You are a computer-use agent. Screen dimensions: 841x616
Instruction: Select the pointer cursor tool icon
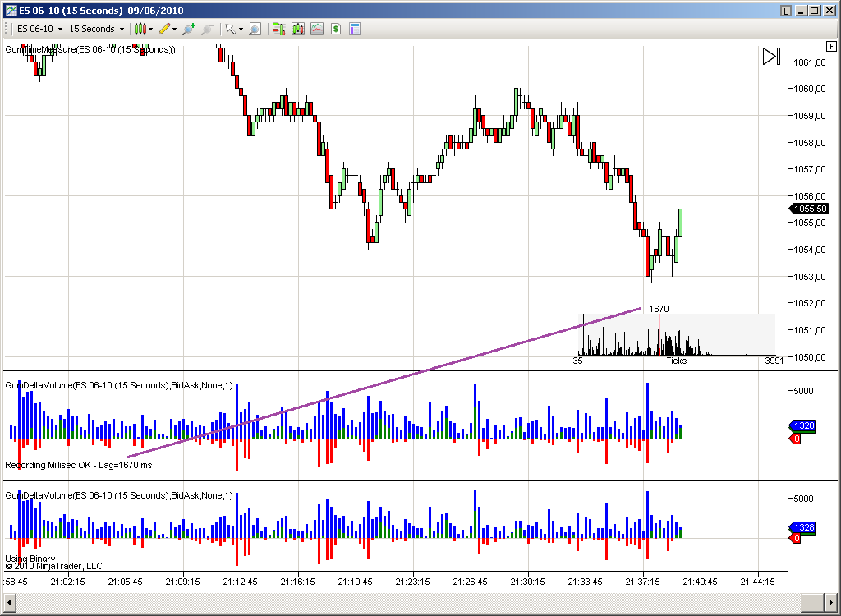(231, 29)
